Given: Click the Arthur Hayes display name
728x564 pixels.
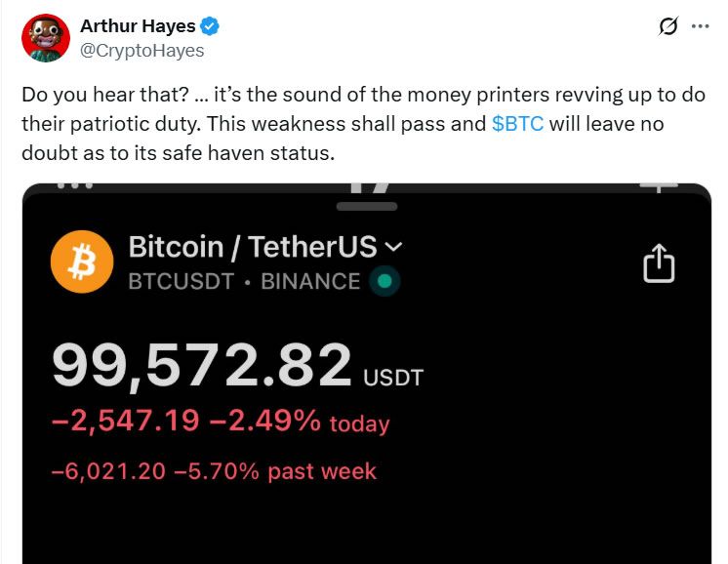Looking at the screenshot, I should 137,26.
